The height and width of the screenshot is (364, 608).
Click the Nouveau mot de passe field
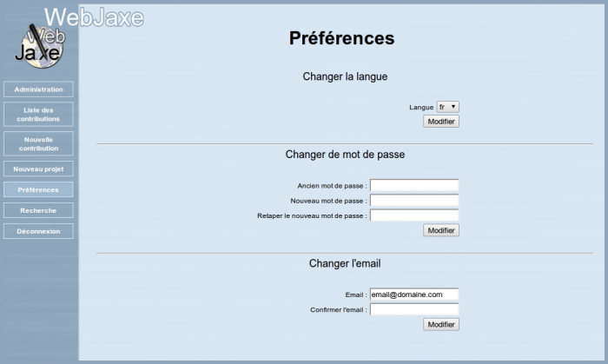tap(414, 201)
